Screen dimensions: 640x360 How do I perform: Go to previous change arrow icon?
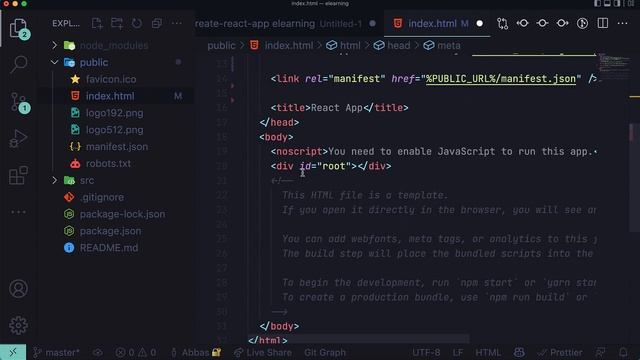point(522,24)
